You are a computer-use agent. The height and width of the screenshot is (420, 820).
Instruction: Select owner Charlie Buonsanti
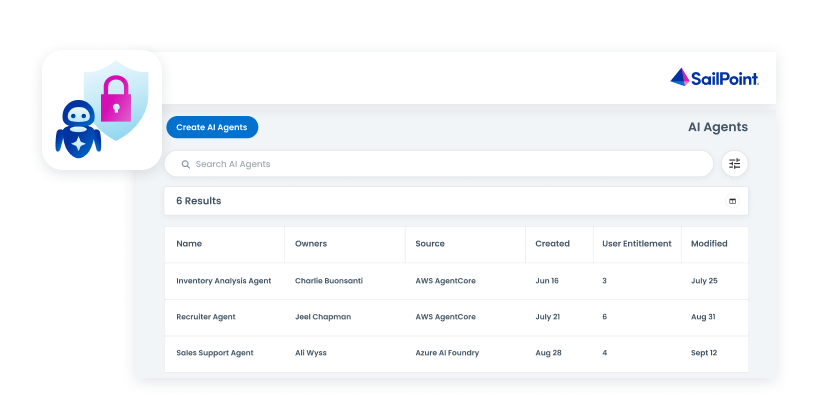point(328,281)
